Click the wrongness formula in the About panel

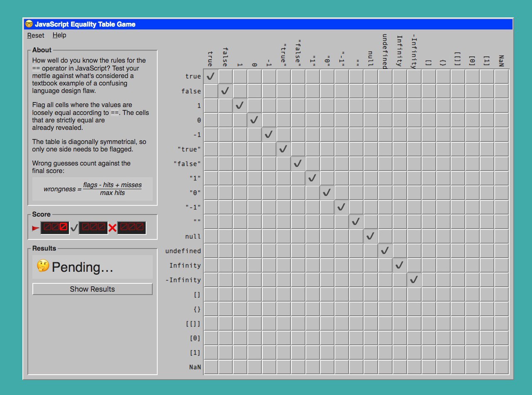coord(93,189)
